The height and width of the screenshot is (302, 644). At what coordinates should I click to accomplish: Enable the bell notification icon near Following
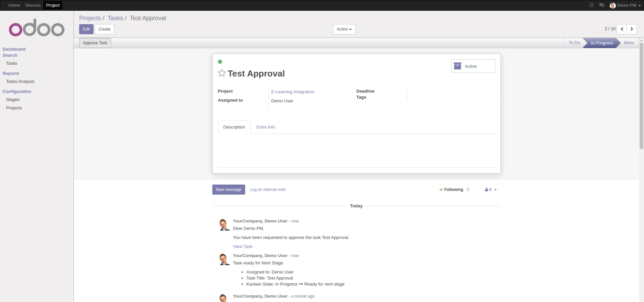(469, 189)
